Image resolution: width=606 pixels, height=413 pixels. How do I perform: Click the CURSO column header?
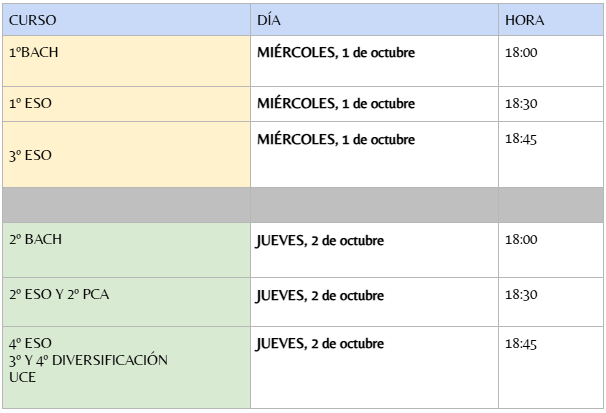coord(33,19)
